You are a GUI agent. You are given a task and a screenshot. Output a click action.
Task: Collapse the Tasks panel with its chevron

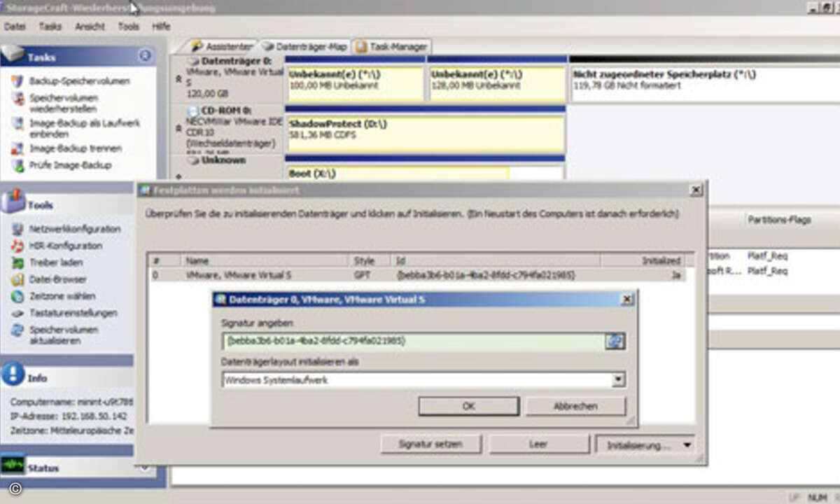(x=145, y=55)
